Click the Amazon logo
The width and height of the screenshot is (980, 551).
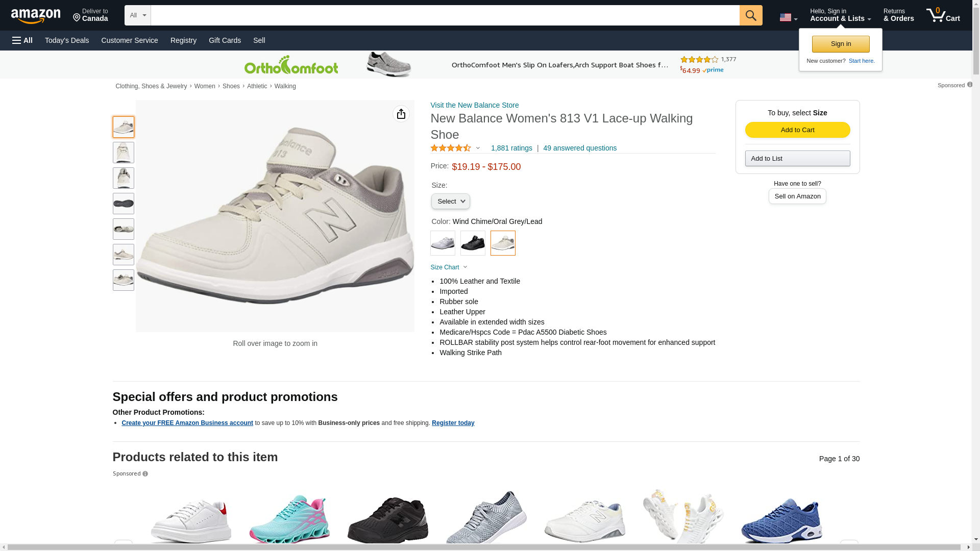tap(36, 16)
